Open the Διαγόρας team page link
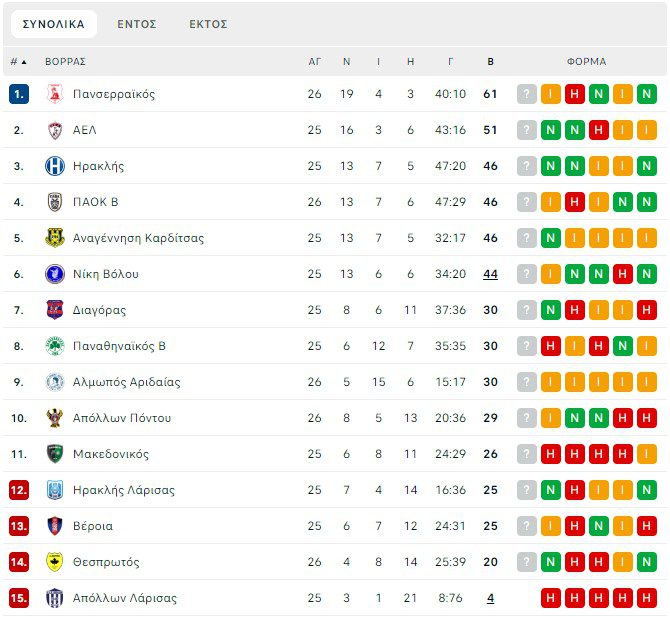This screenshot has height=619, width=670. coord(99,310)
